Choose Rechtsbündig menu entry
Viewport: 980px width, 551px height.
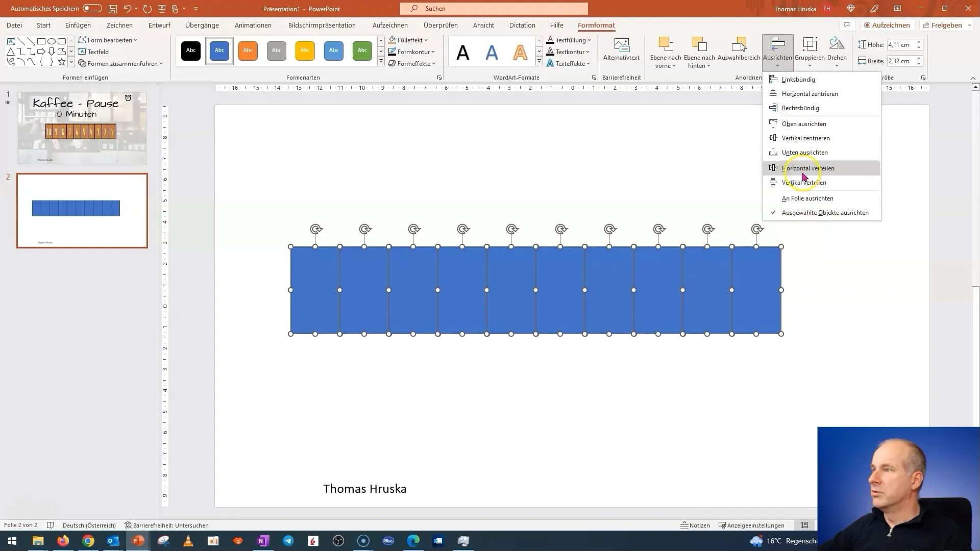tap(822, 108)
